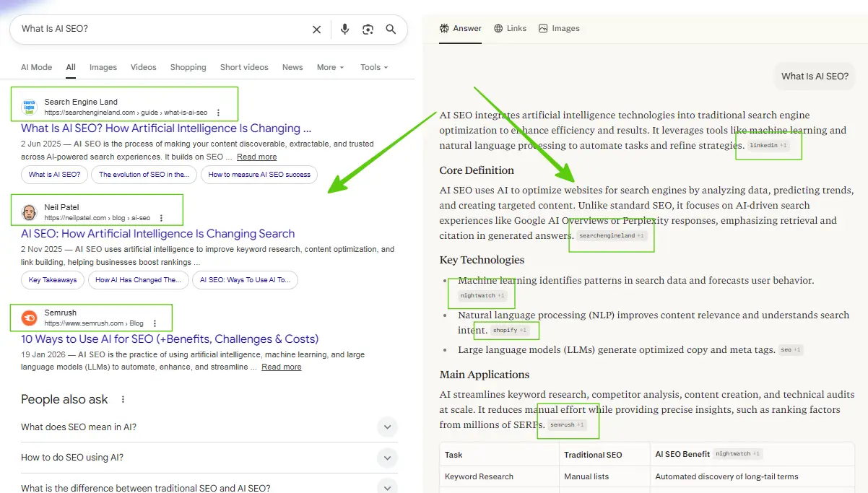Viewport: 868px width, 493px height.
Task: Expand the question 'How to do SEO using AI?'
Action: coord(388,458)
